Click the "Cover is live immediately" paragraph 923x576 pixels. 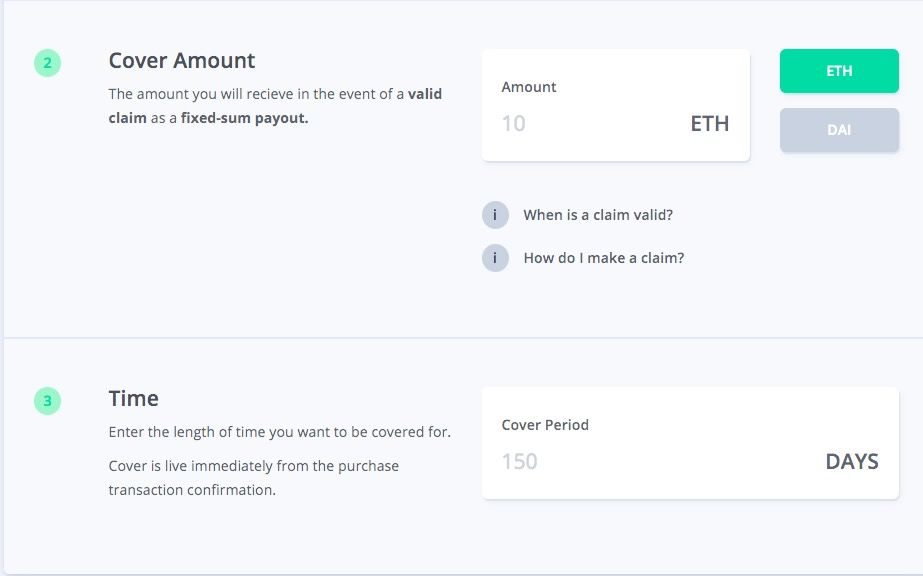point(254,478)
